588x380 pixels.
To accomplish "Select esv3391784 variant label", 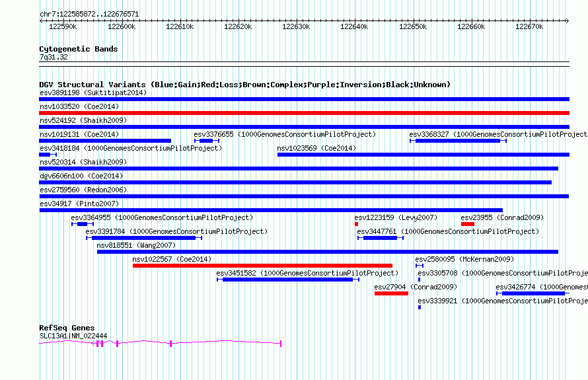I will 176,231.
